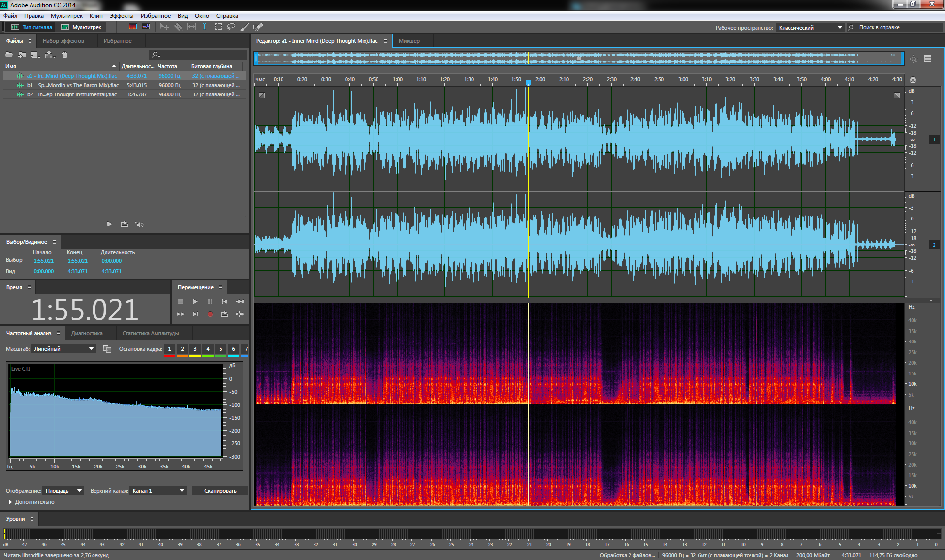Drag the playhead timeline marker at 1:55
The height and width of the screenshot is (560, 945).
529,82
